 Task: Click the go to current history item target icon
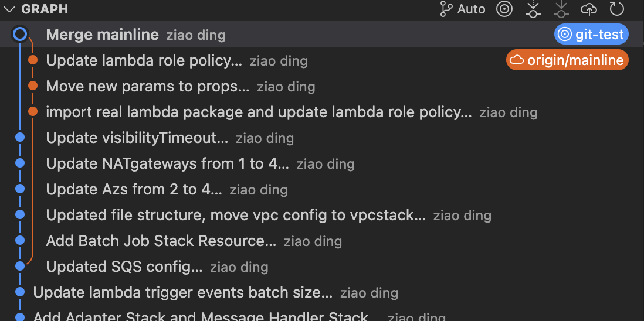tap(504, 9)
